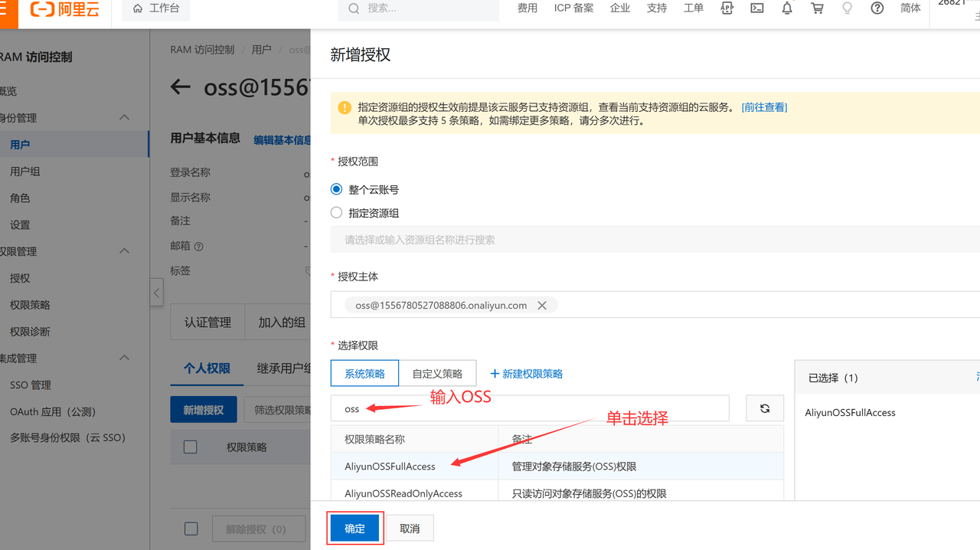This screenshot has width=980, height=550.
Task: Open the resource group search dropdown
Action: [x=655, y=240]
